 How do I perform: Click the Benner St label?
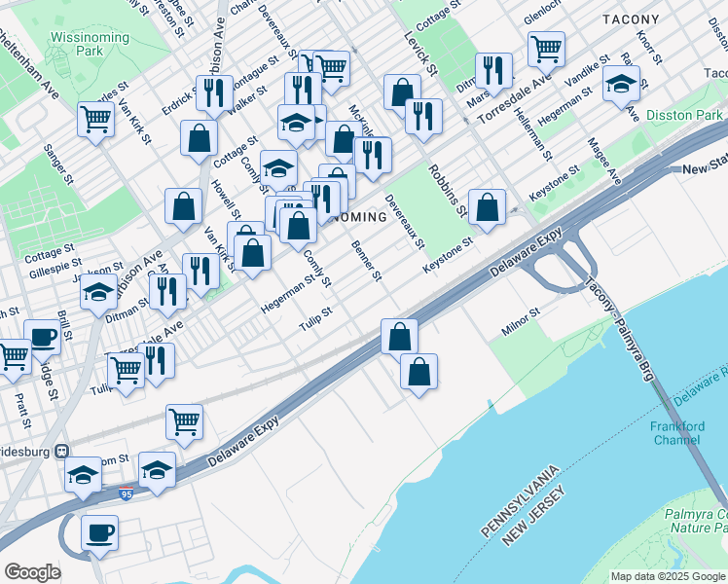[x=366, y=261]
